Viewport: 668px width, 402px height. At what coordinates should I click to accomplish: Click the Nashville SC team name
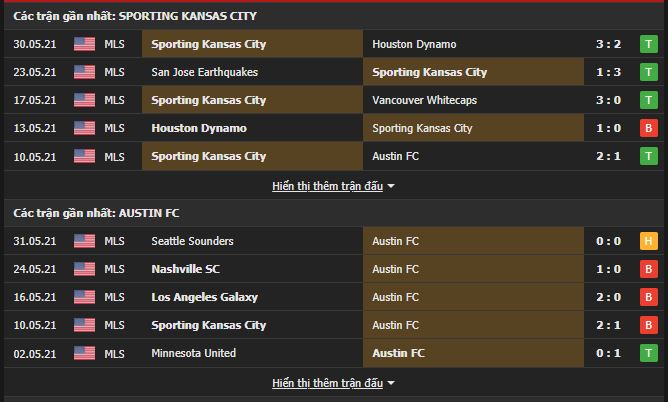(185, 269)
